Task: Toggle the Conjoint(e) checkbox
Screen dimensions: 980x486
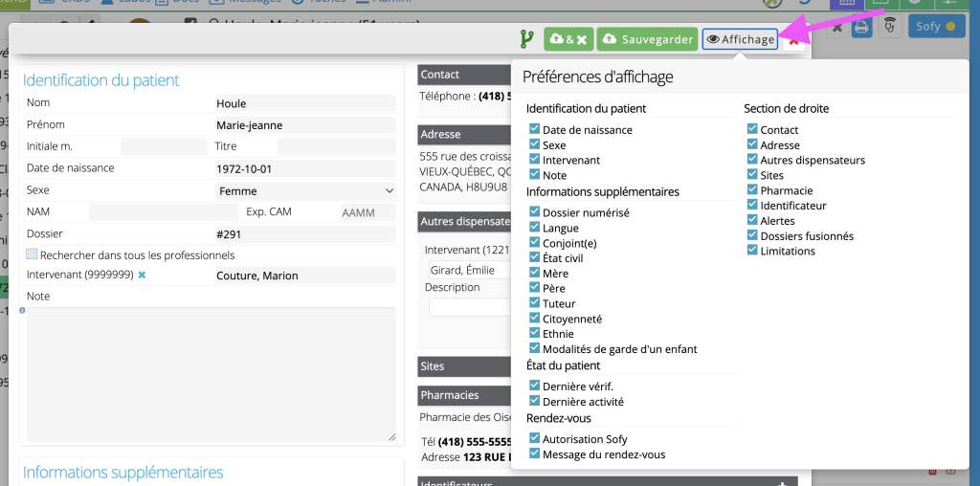Action: coord(534,242)
